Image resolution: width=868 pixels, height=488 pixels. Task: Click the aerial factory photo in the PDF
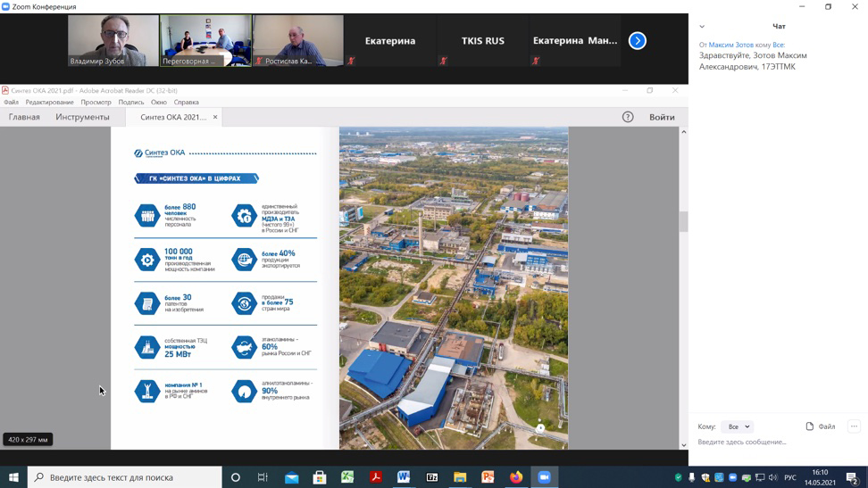pos(454,287)
